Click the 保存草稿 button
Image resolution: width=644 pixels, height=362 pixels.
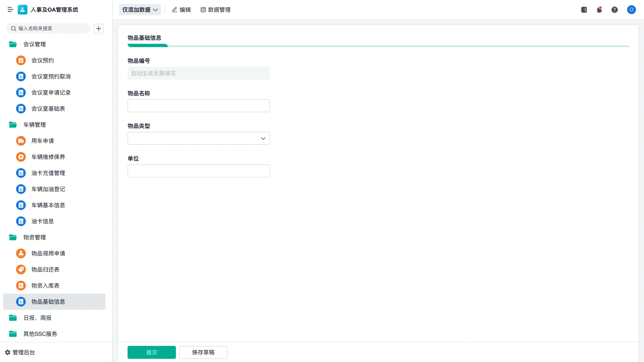click(203, 352)
